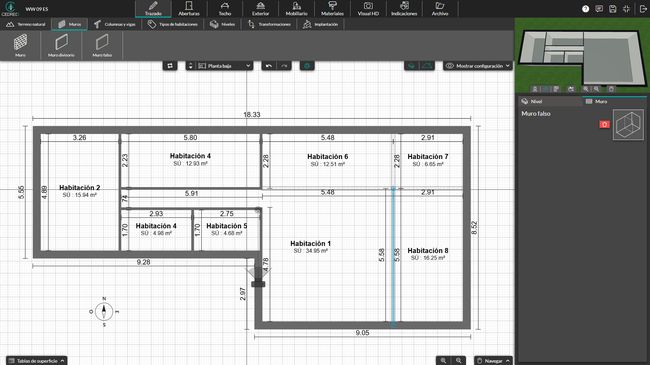Save the project with disk icon

(613, 9)
